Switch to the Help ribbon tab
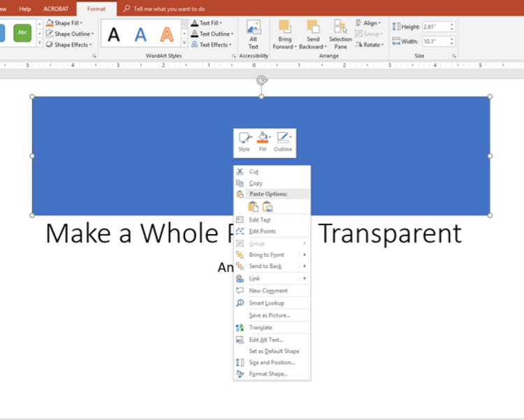 coord(24,8)
